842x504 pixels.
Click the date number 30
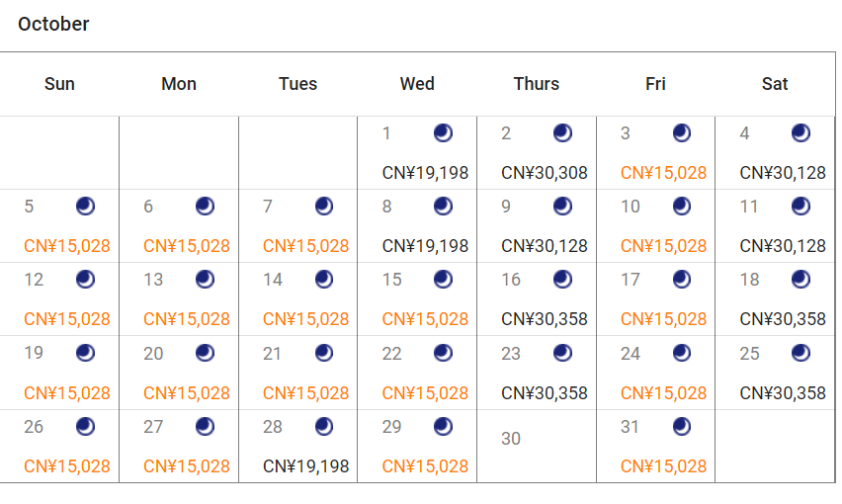click(x=511, y=439)
